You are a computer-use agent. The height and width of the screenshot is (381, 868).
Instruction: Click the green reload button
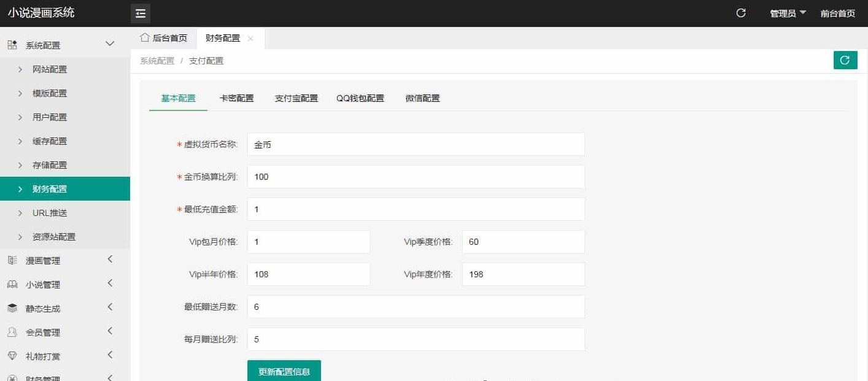tap(845, 60)
